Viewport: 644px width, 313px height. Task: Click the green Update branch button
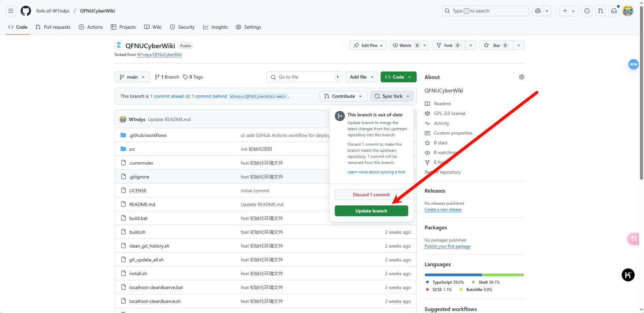tap(371, 211)
